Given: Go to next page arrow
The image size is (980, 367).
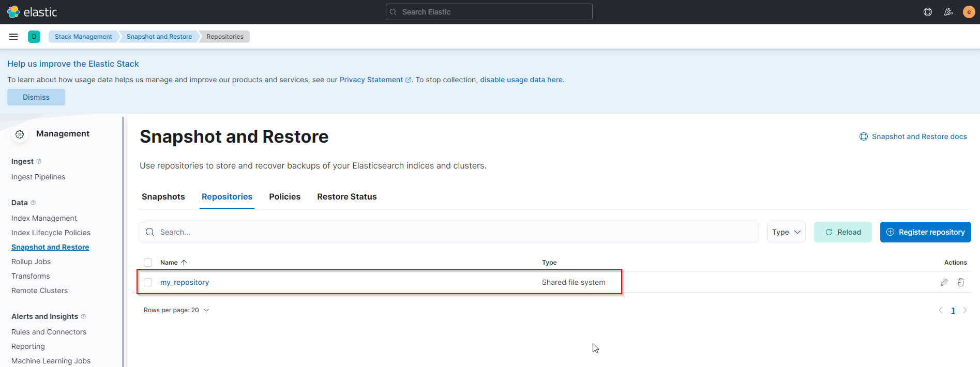Looking at the screenshot, I should click(965, 310).
